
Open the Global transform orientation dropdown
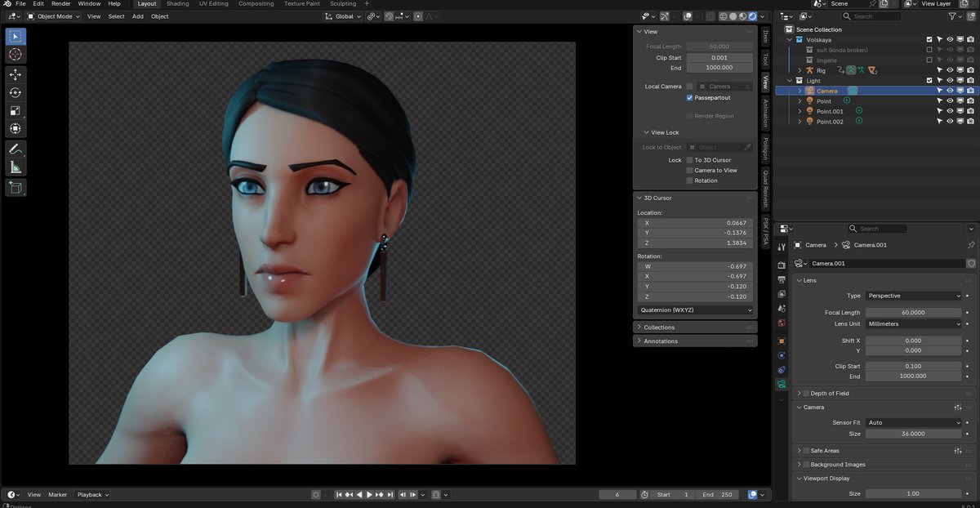point(342,16)
